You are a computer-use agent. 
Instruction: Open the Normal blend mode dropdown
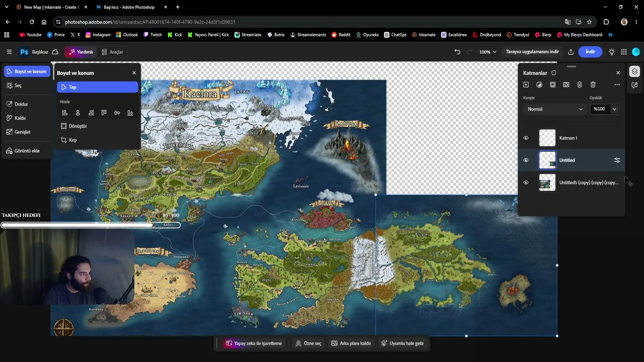(555, 109)
